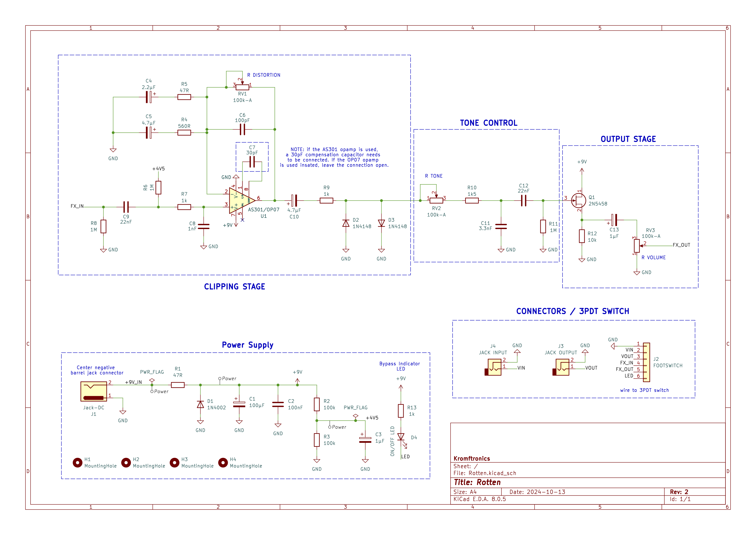The height and width of the screenshot is (535, 756).
Task: Click the Kromftronics company name
Action: [x=471, y=459]
